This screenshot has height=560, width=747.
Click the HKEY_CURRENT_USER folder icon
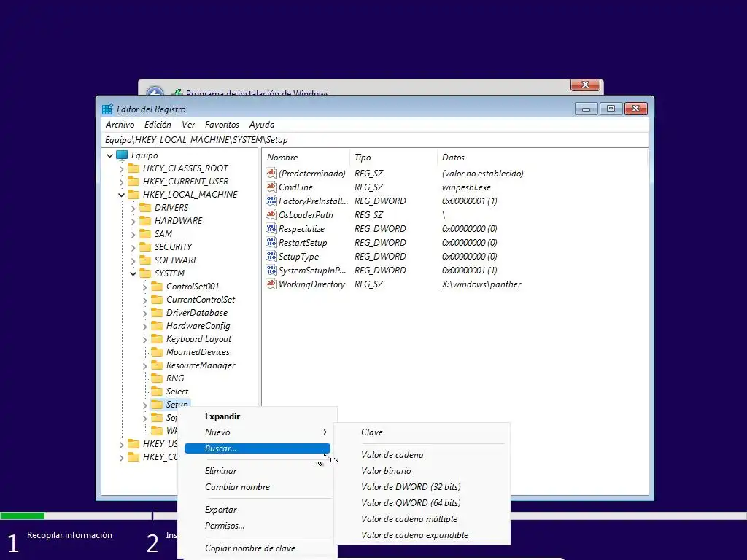134,182
